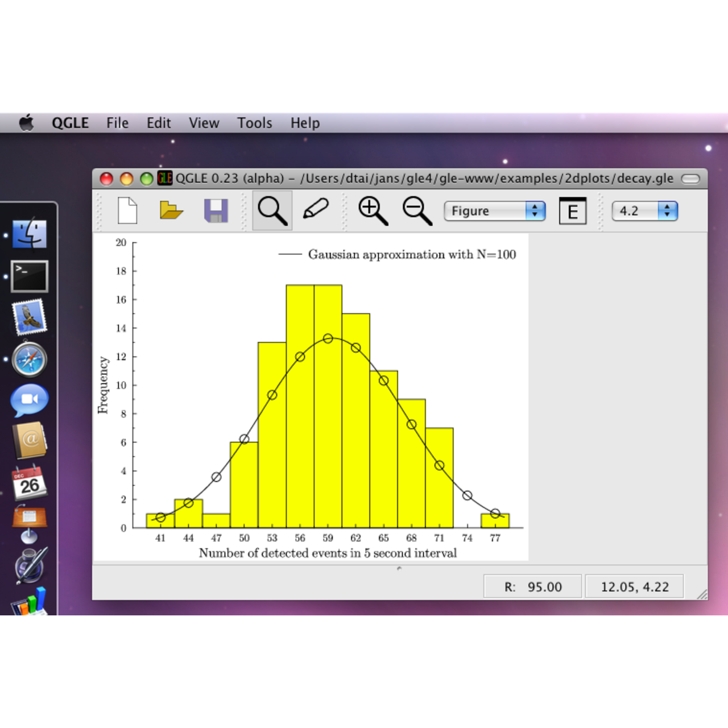Screen dimensions: 728x728
Task: Save the file with the floppy disk icon
Action: click(x=216, y=210)
